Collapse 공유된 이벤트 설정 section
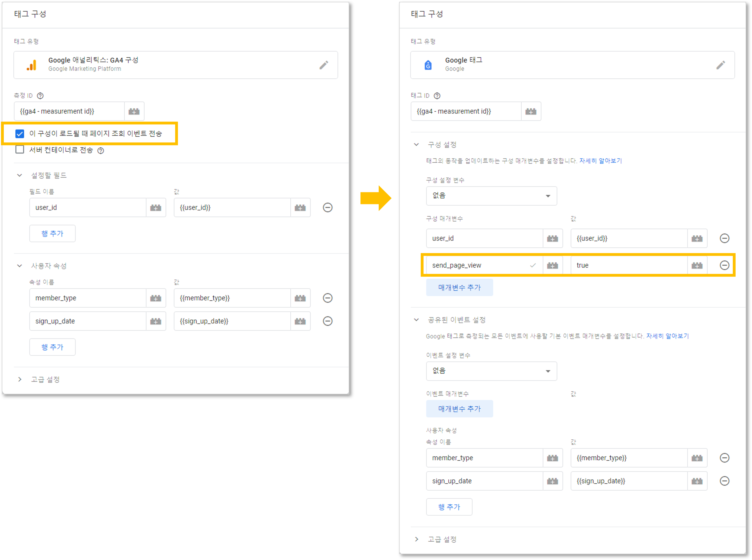Screen dimensions: 752x560 coord(416,320)
